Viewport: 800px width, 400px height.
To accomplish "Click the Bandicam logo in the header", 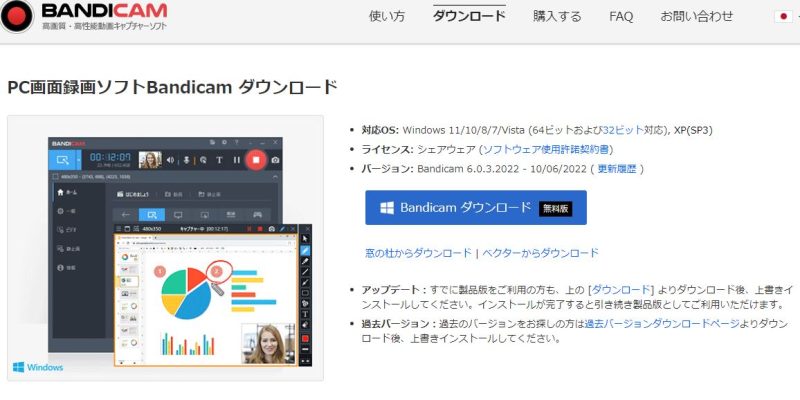I will [84, 15].
